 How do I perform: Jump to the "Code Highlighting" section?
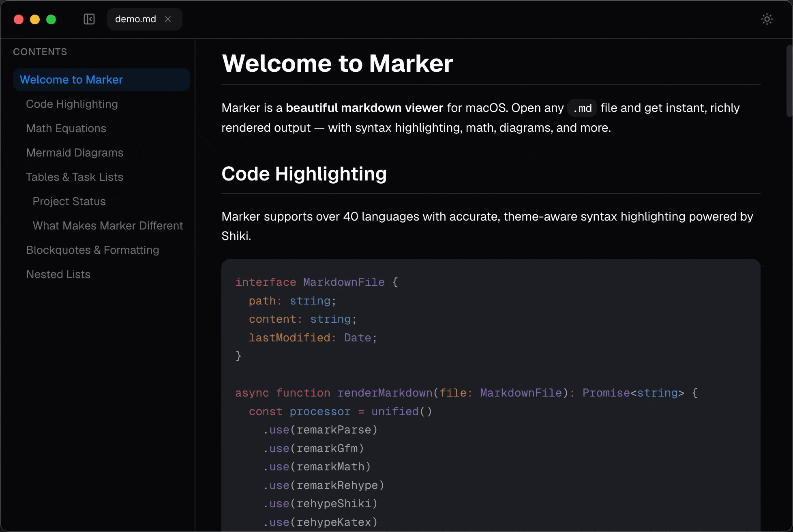pyautogui.click(x=72, y=104)
